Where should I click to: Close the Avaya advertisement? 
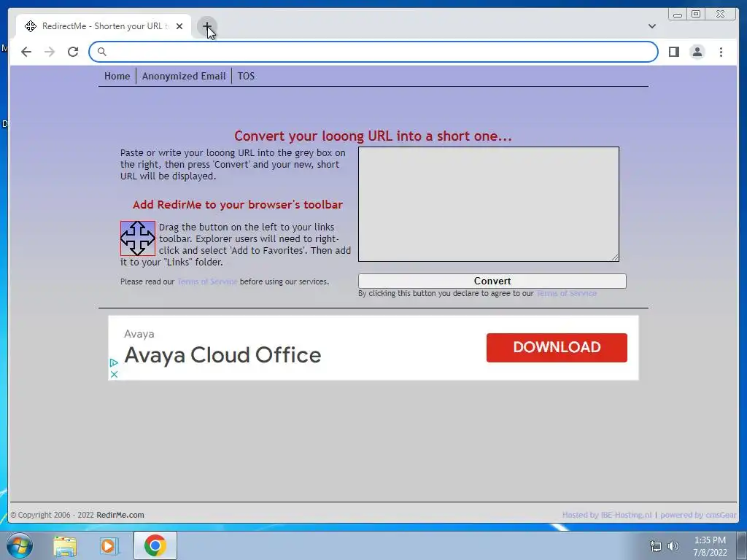pos(114,374)
